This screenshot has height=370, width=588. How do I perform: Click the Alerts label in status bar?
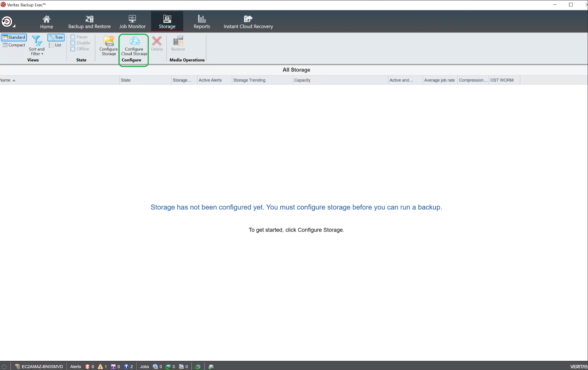(75, 367)
